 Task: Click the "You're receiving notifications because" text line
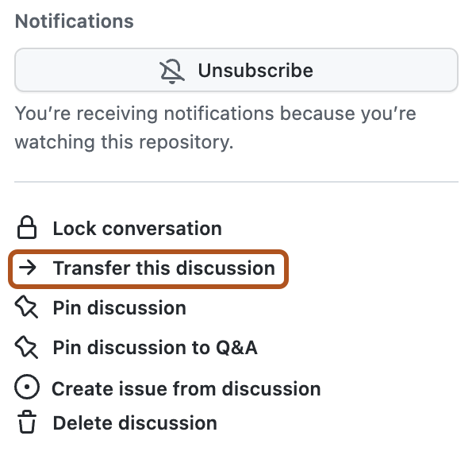(215, 114)
